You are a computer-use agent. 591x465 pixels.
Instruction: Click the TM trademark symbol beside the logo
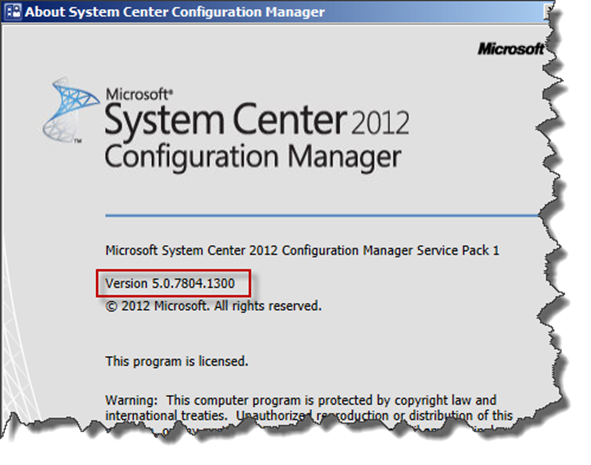pyautogui.click(x=78, y=141)
